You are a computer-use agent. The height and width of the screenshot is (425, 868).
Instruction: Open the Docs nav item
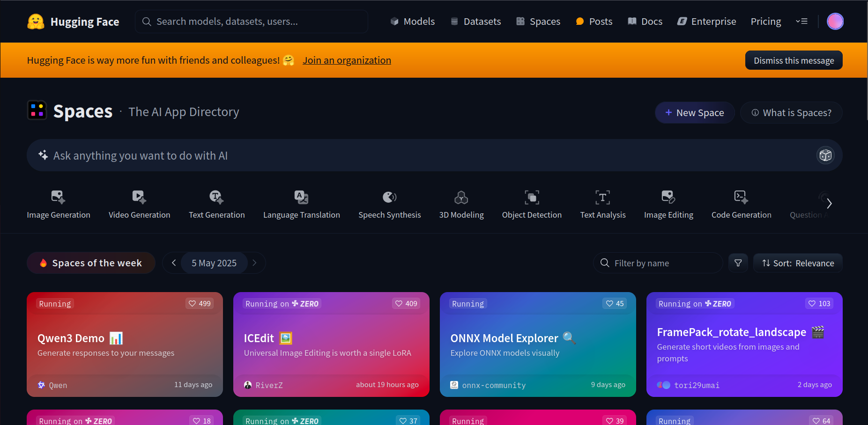pos(645,22)
